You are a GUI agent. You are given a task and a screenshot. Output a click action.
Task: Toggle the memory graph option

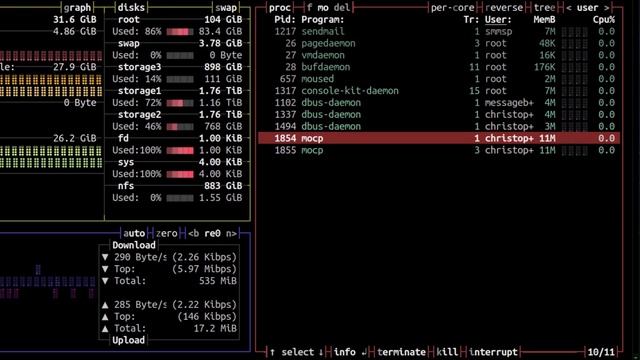(77, 8)
